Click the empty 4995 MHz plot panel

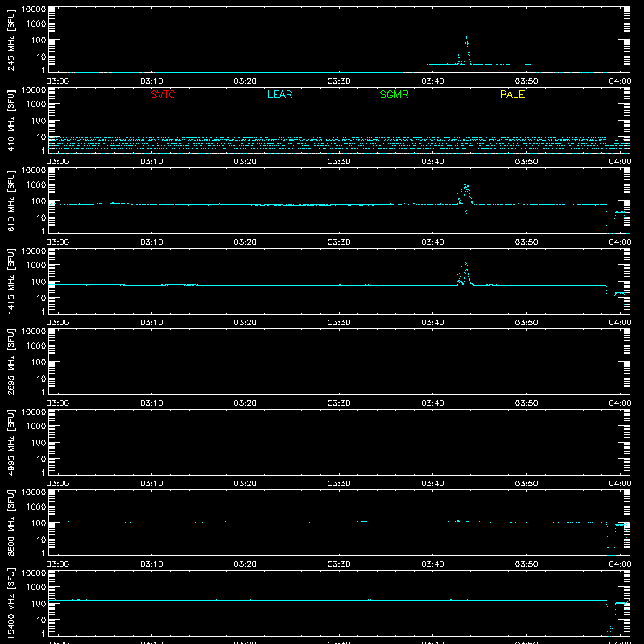coord(339,442)
